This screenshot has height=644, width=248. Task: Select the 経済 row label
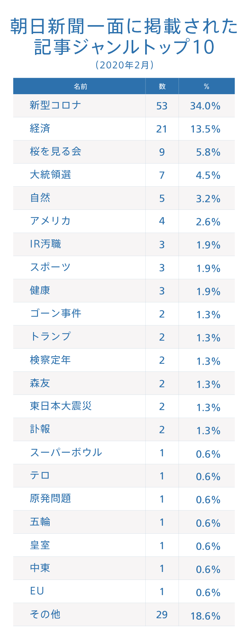[40, 129]
